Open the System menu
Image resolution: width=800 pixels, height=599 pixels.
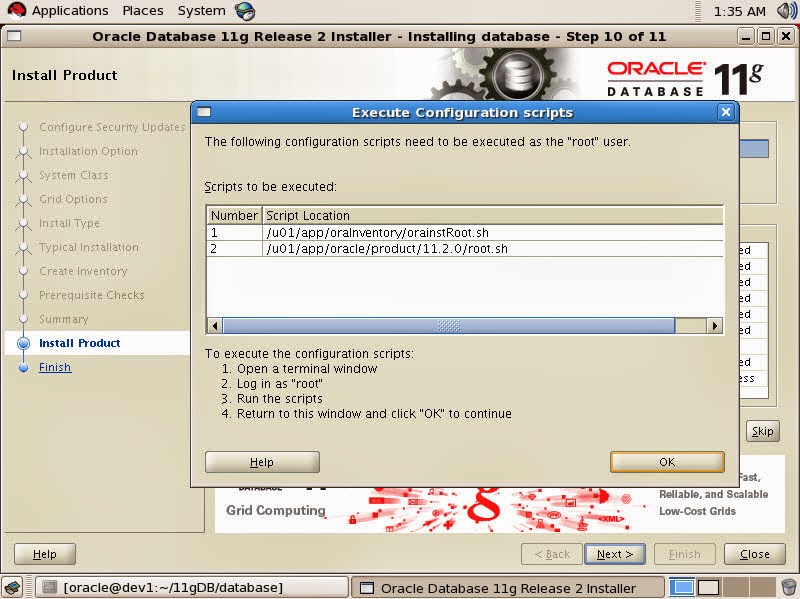[x=202, y=11]
